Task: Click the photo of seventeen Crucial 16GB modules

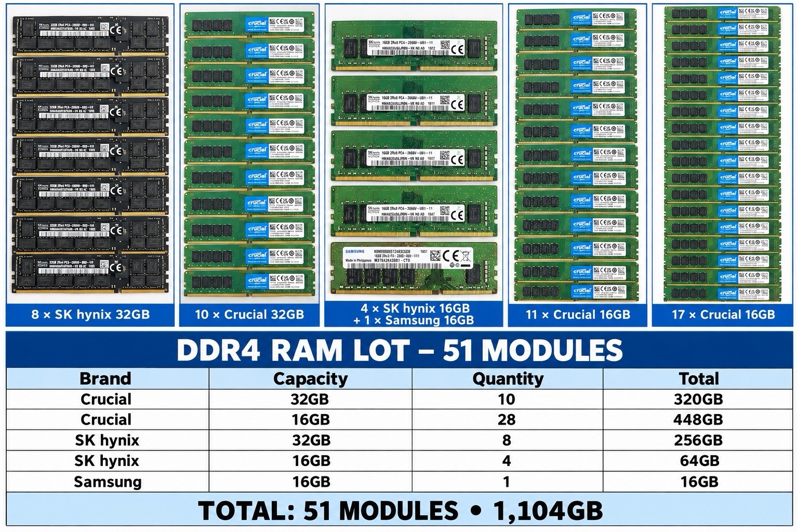Action: (x=723, y=154)
